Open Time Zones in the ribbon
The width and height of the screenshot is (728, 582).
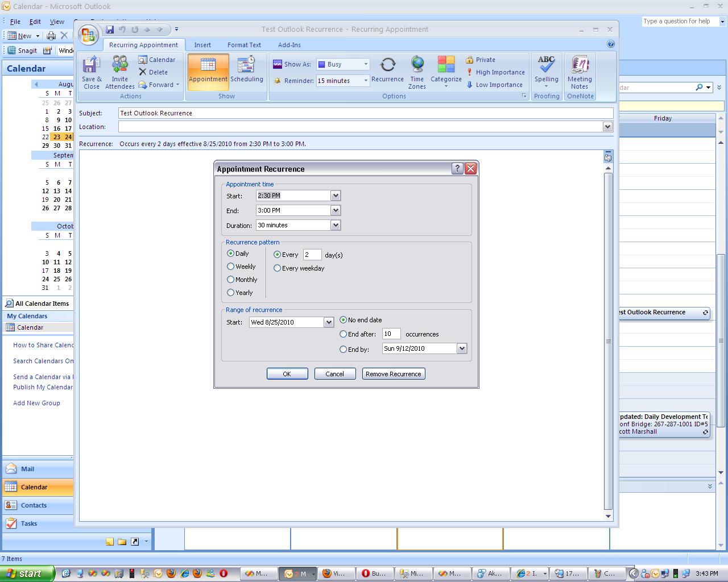(x=417, y=72)
